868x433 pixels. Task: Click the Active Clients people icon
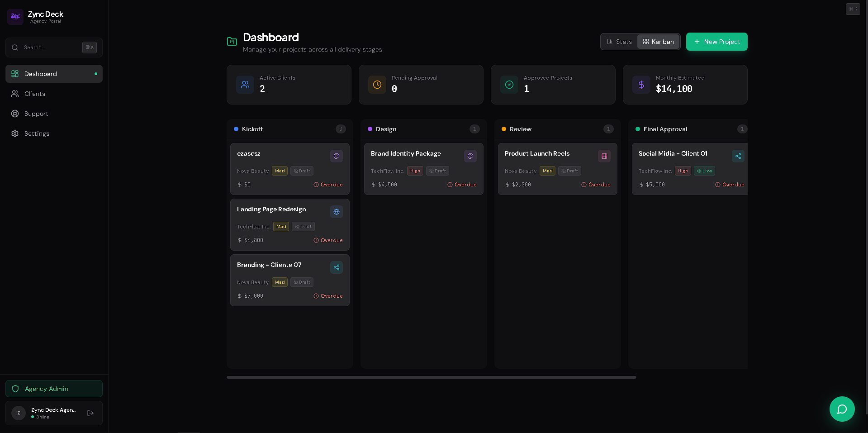(245, 85)
